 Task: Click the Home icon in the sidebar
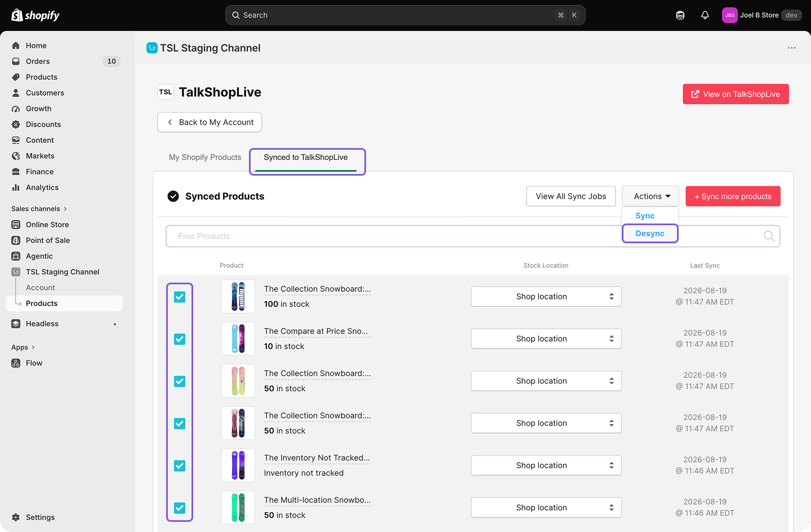[16, 46]
